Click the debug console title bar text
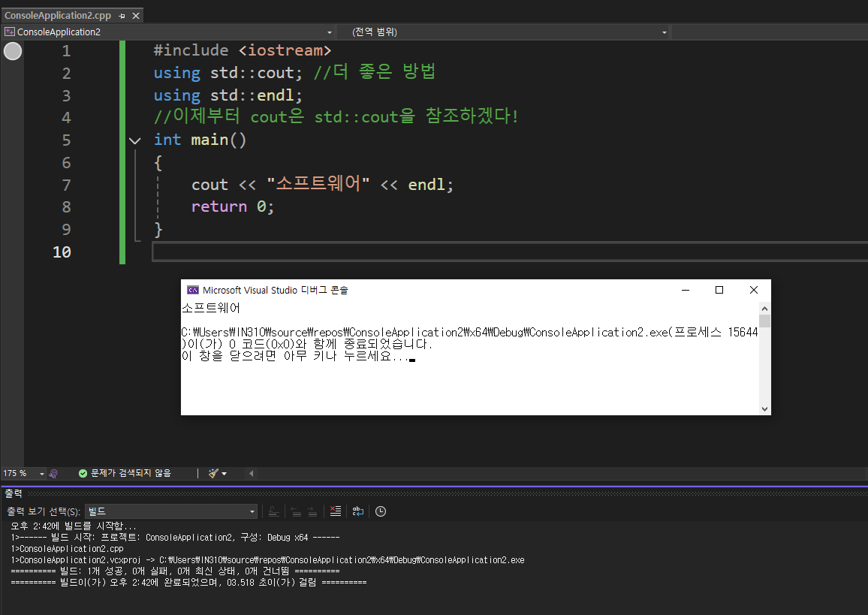Screen dimensions: 868x615 [275, 290]
